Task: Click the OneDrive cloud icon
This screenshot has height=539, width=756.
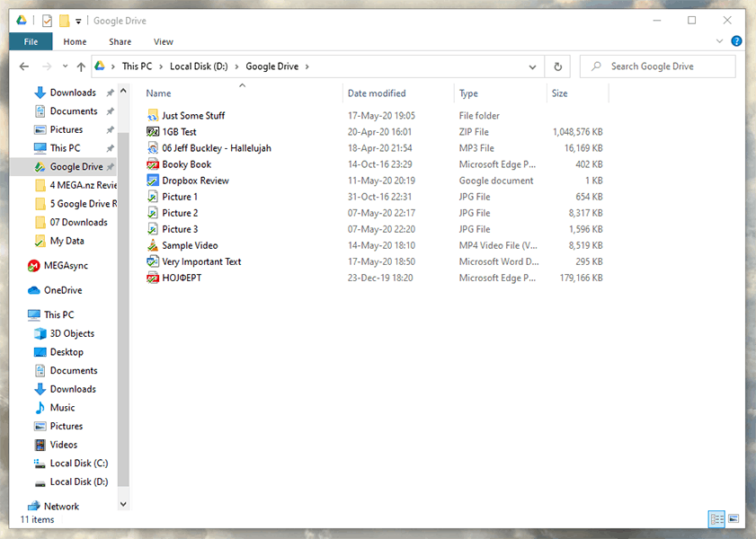Action: [x=34, y=290]
